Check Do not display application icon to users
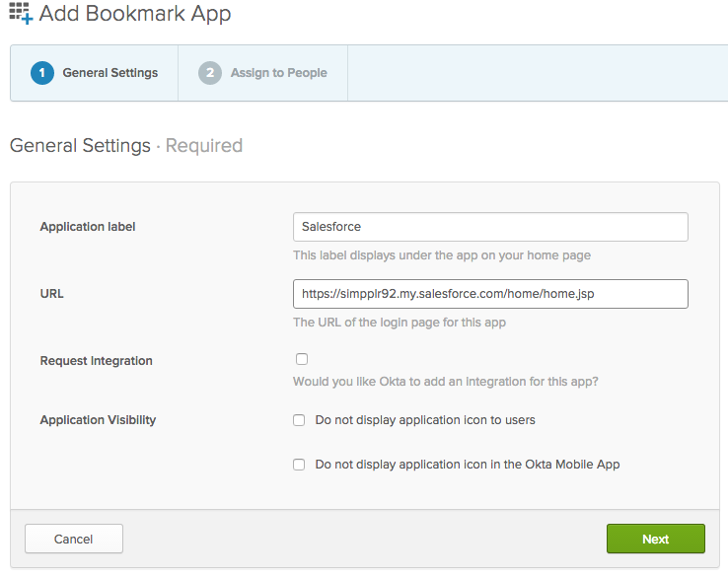The height and width of the screenshot is (578, 728). pyautogui.click(x=299, y=420)
